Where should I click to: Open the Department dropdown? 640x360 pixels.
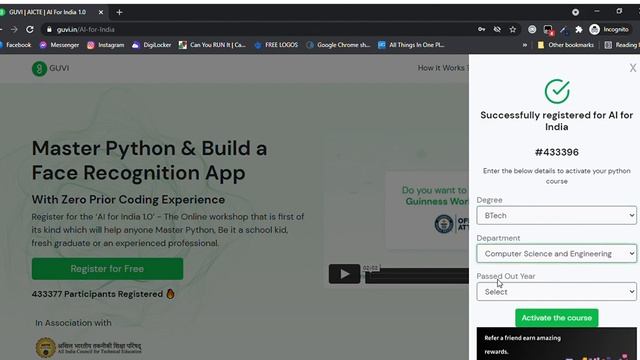[x=556, y=253]
